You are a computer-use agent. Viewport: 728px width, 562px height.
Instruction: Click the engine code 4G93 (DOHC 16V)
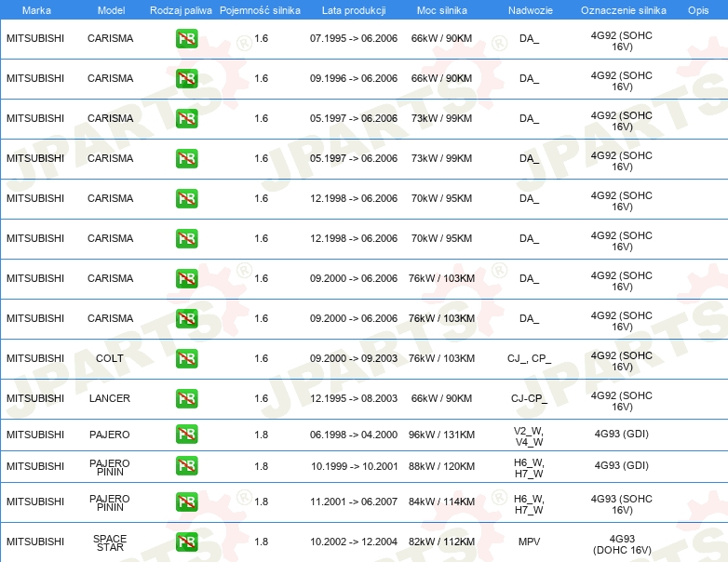tap(622, 544)
